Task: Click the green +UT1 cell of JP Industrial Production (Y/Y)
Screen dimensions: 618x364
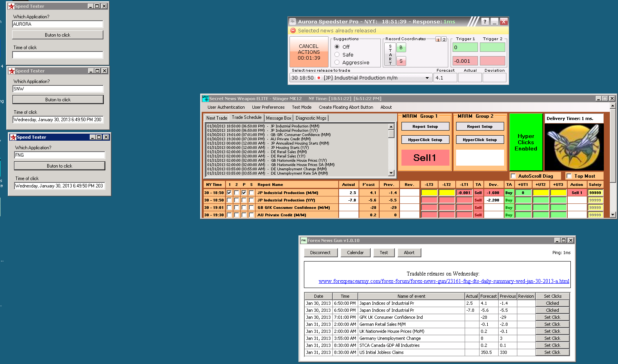Action: 523,200
